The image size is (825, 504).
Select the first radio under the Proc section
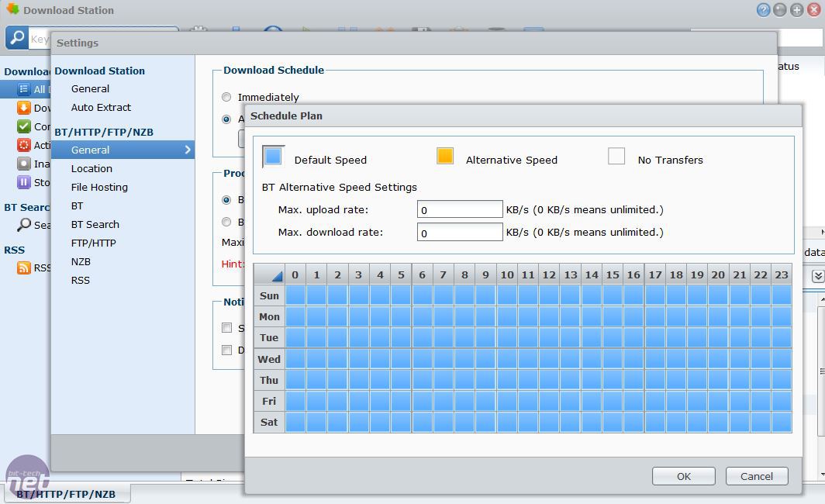(226, 200)
